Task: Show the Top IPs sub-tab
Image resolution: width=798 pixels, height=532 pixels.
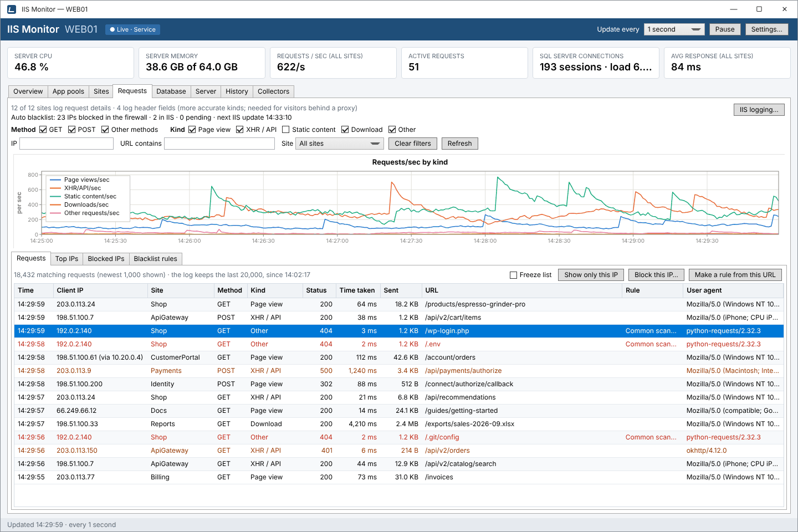Action: (66, 259)
